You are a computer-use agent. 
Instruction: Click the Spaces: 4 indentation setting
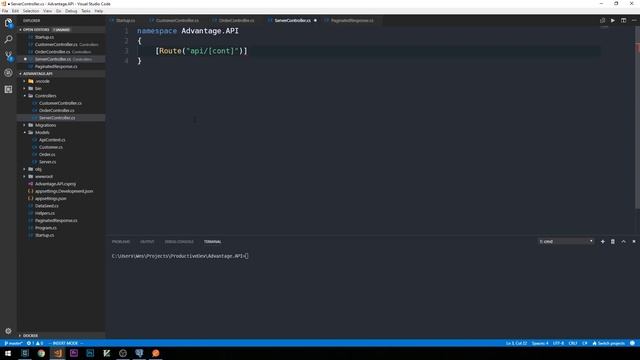pos(540,343)
